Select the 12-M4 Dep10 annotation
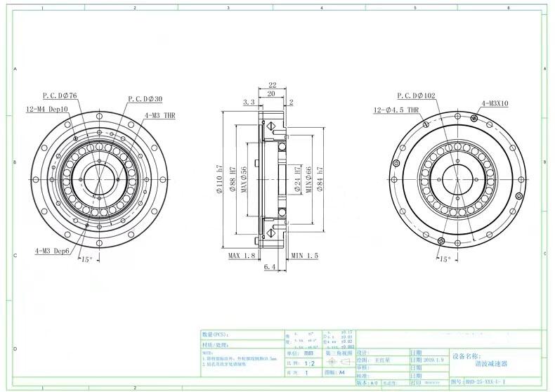Image resolution: width=555 pixels, height=392 pixels. tap(47, 110)
